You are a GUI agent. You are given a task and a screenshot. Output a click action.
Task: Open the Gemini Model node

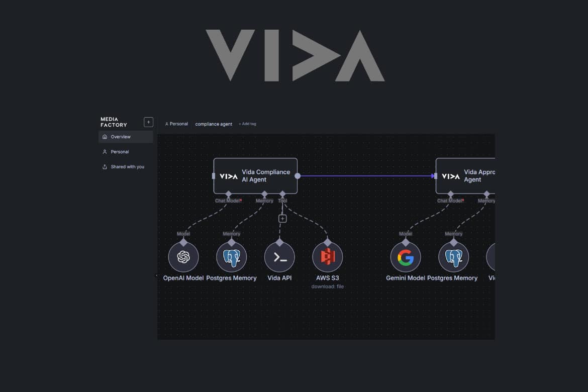coord(406,257)
